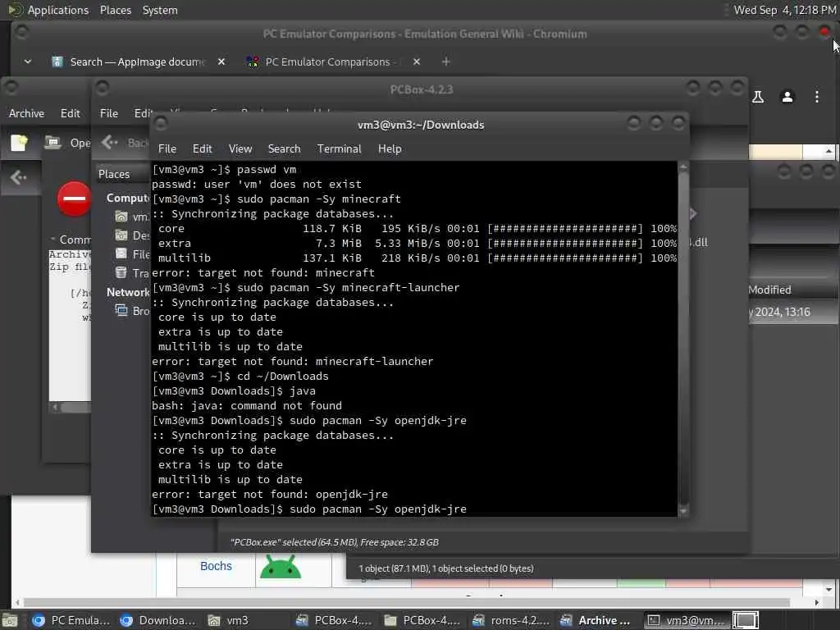Open the terminal Search menu
This screenshot has height=630, width=840.
point(284,149)
